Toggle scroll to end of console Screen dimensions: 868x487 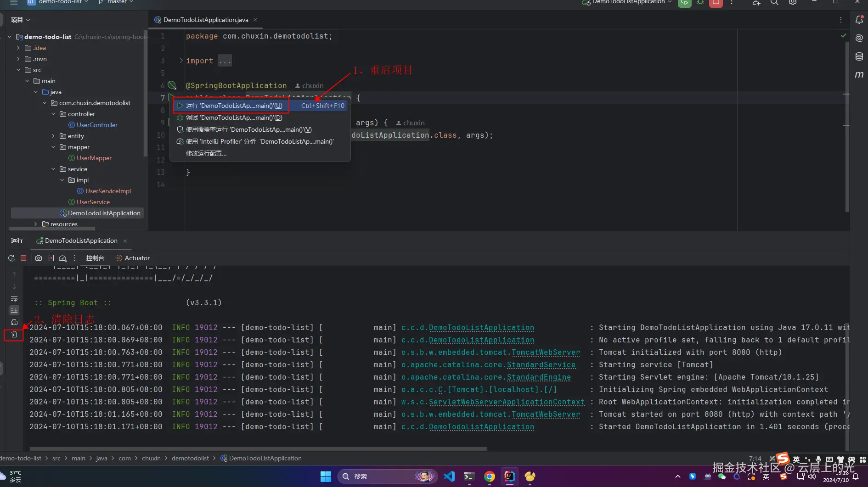point(14,310)
